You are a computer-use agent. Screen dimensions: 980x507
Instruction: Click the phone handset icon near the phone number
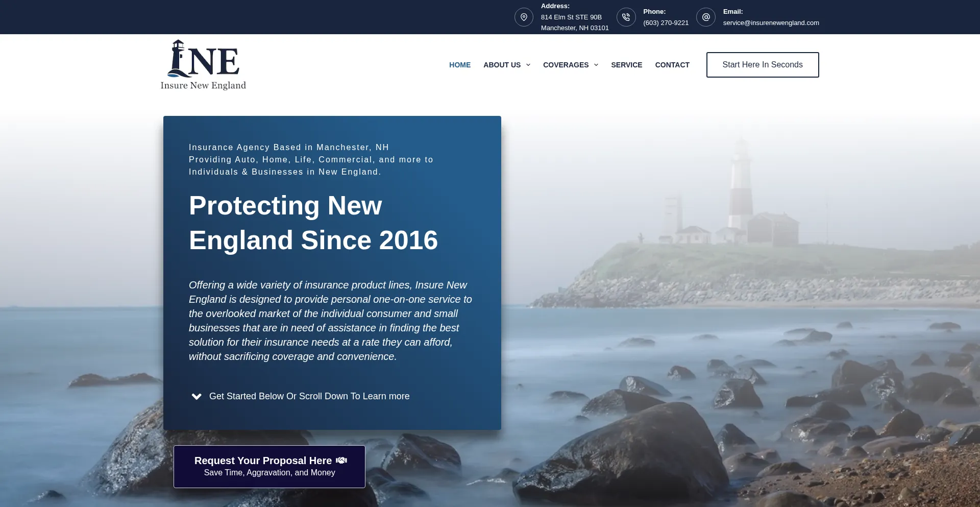(626, 17)
